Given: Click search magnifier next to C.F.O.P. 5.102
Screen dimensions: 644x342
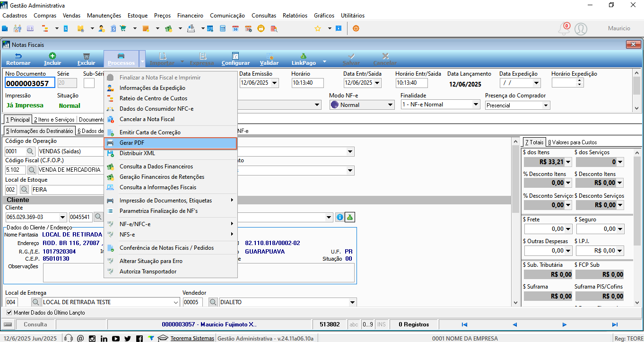Looking at the screenshot, I should [32, 170].
